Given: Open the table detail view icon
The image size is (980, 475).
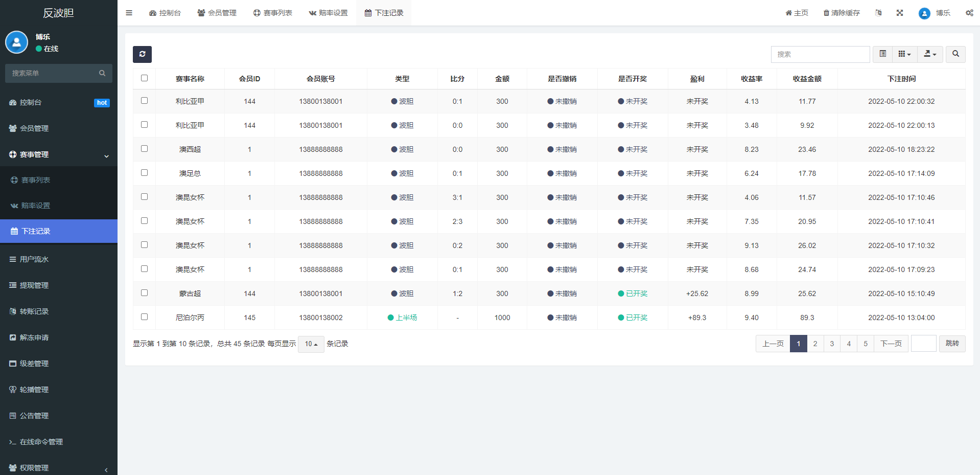Looking at the screenshot, I should (881, 54).
